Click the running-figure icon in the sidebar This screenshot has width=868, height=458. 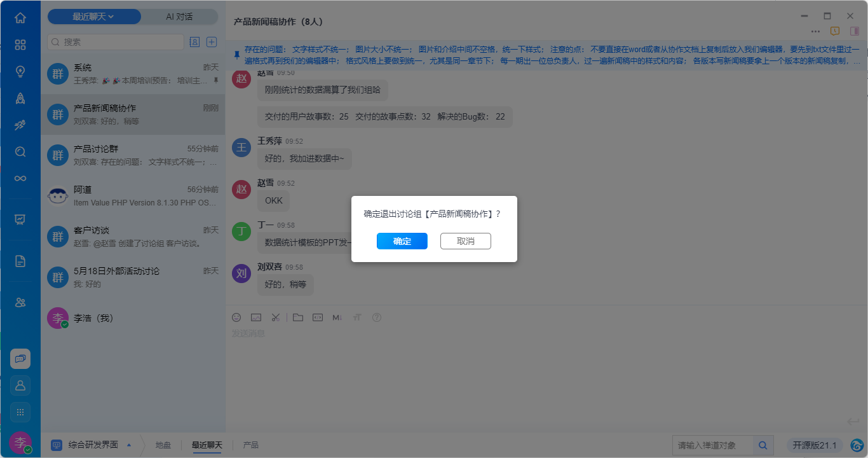tap(20, 125)
